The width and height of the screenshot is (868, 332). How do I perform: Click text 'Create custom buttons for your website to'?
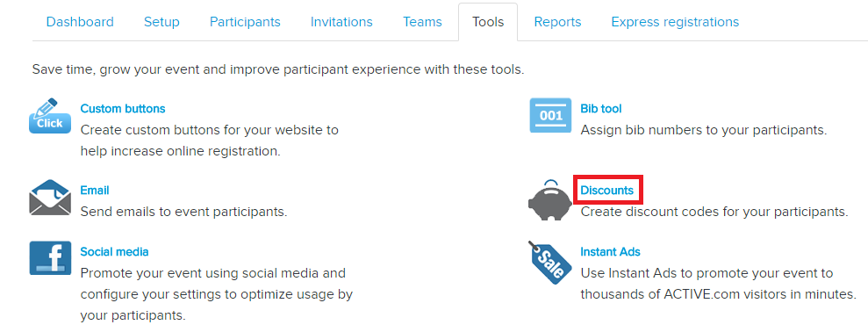click(x=209, y=130)
